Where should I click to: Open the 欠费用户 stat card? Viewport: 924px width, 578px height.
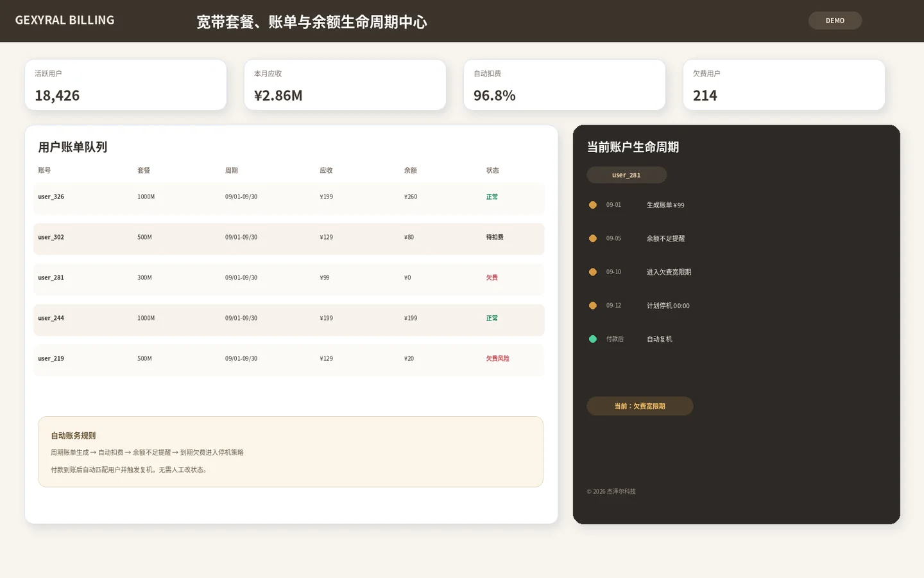pyautogui.click(x=784, y=85)
